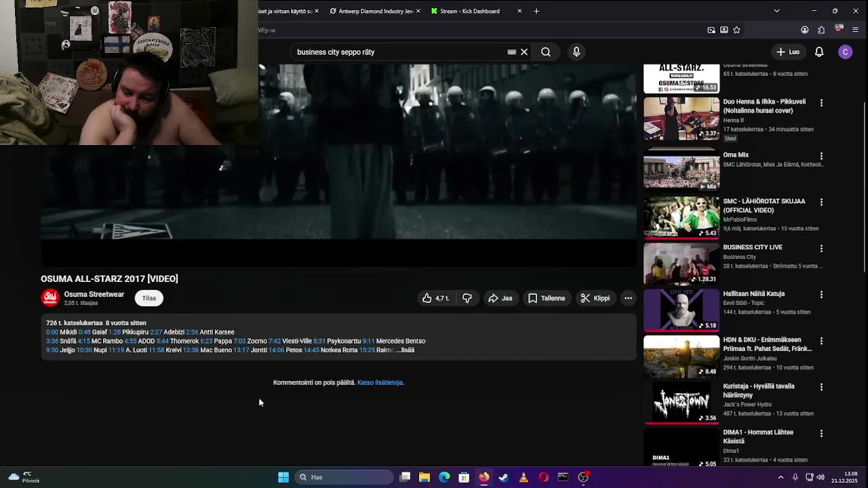This screenshot has height=488, width=868.
Task: Expand description with ...lisää
Action: click(x=405, y=350)
